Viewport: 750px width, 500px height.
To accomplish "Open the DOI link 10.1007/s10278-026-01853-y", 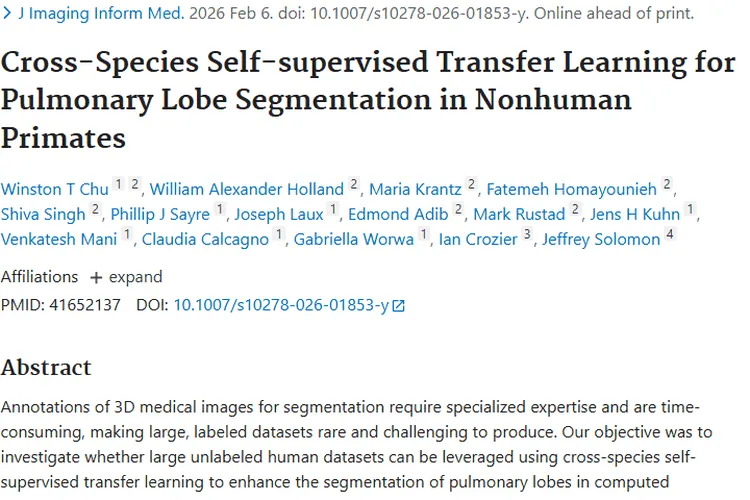I will pyautogui.click(x=281, y=305).
